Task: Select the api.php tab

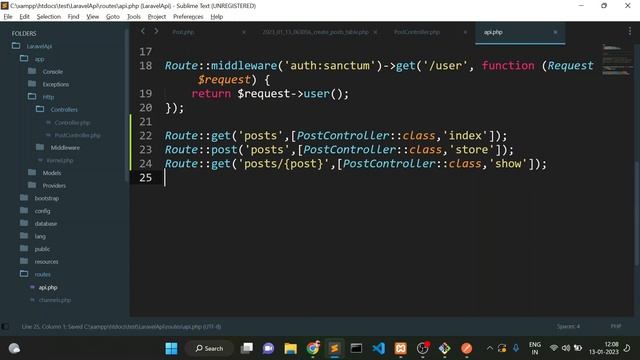Action: (x=493, y=32)
